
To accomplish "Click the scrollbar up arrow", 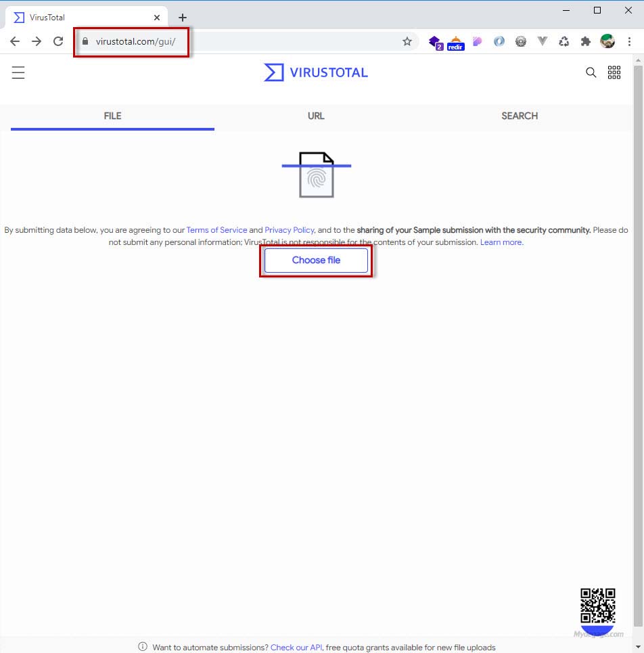I will (x=638, y=60).
